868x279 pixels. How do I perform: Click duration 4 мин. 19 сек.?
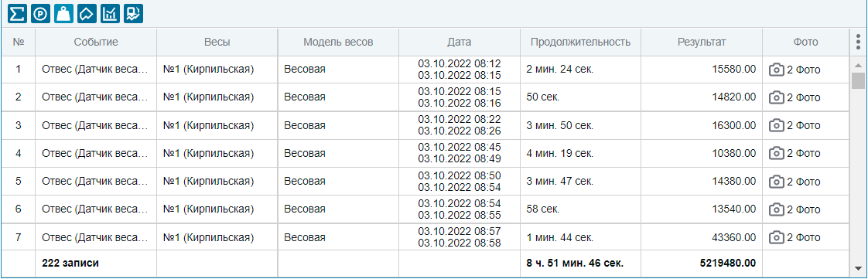click(x=559, y=153)
